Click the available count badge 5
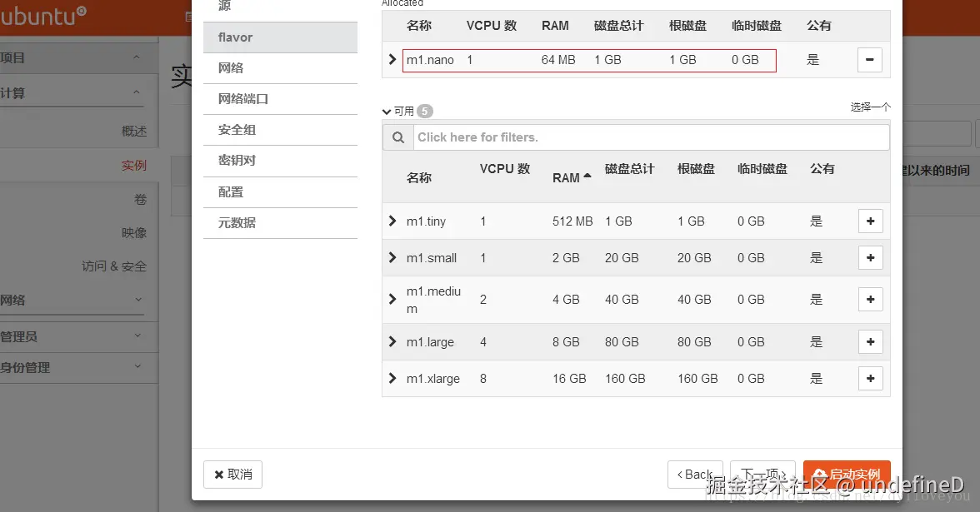The height and width of the screenshot is (512, 980). [425, 112]
